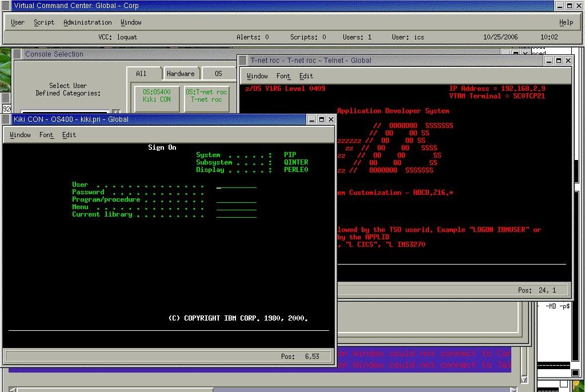This screenshot has height=392, width=585.
Task: Click the "Alerts: 0" status entry
Action: pyautogui.click(x=253, y=37)
